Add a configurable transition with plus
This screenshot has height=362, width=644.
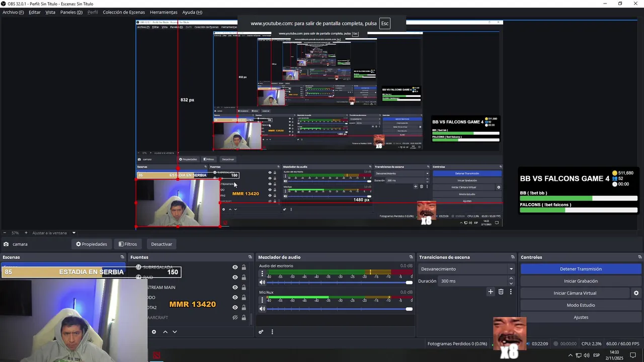[491, 292]
